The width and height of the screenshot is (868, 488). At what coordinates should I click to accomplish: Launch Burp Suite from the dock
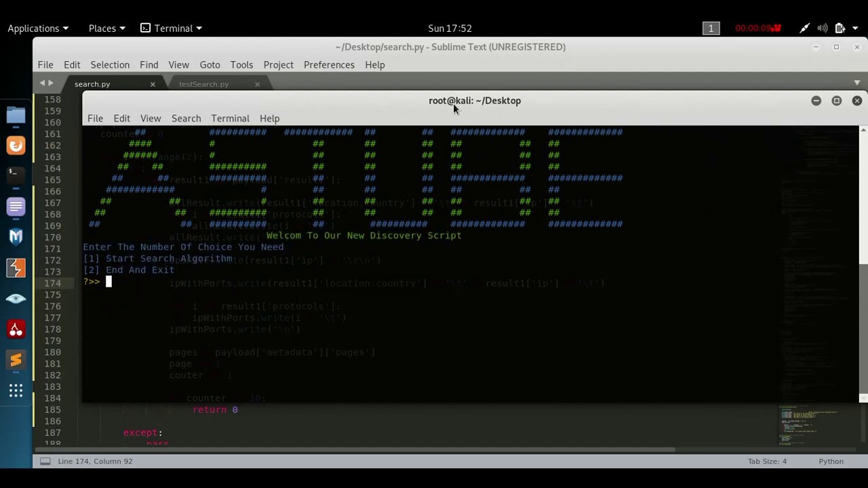pos(16,268)
